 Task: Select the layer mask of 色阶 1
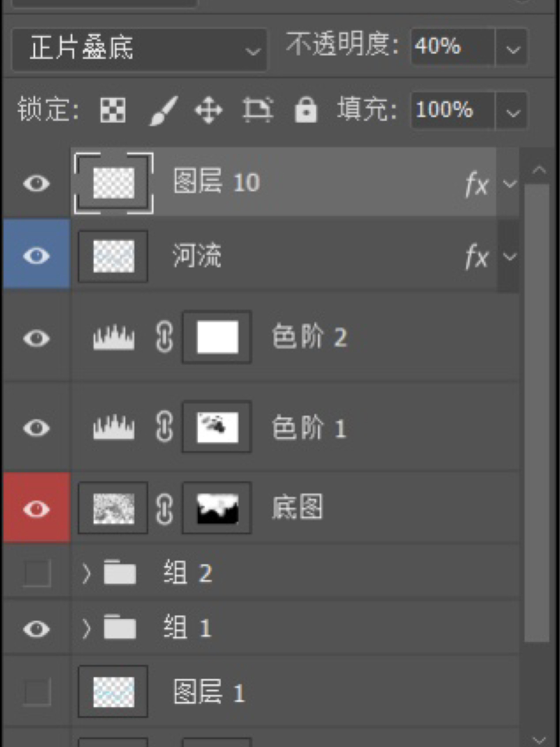[x=217, y=427]
